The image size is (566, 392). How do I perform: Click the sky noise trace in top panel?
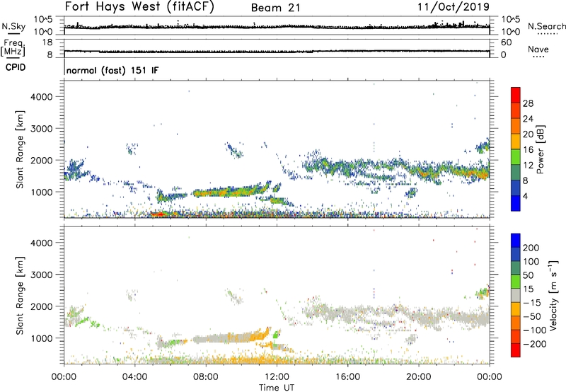coord(277,26)
